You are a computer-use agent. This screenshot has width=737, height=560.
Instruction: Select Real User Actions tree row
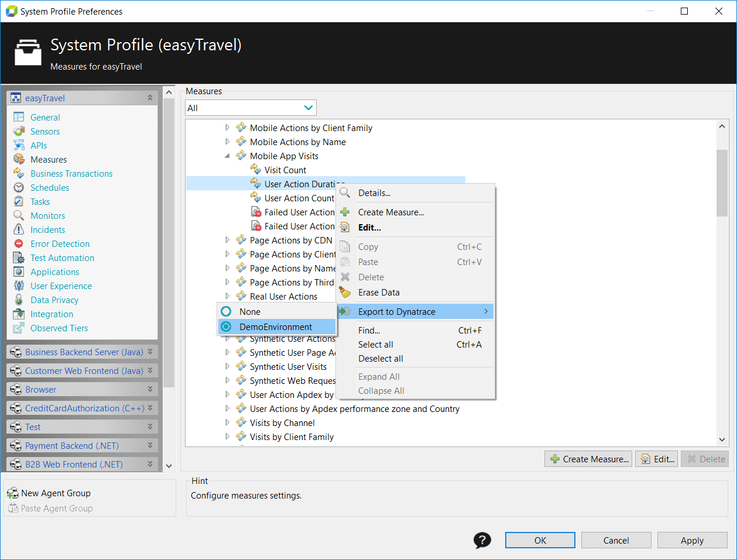click(283, 296)
